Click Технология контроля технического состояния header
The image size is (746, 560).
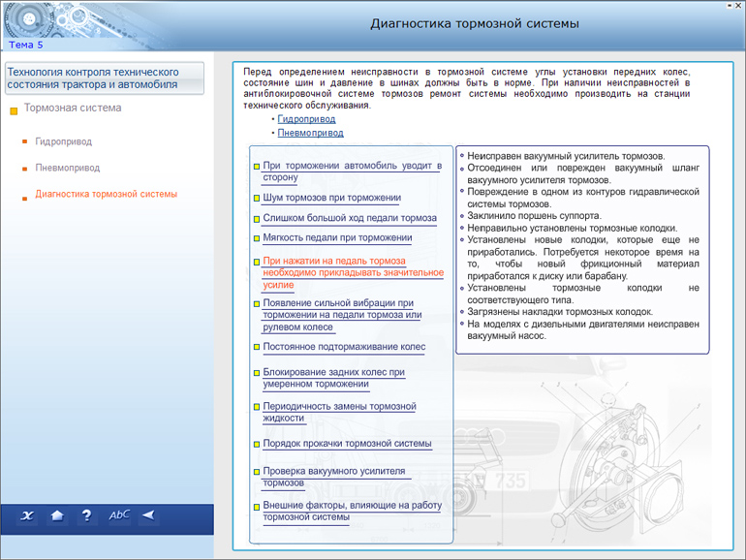(x=105, y=78)
